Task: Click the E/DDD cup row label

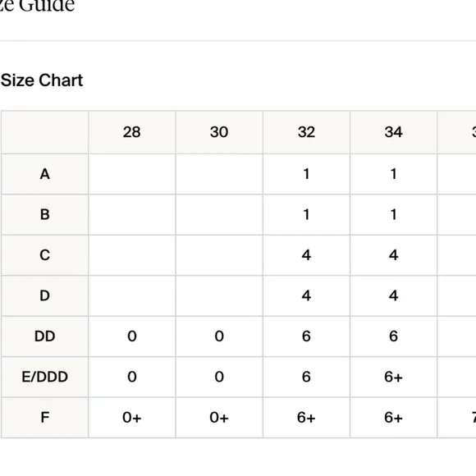Action: 44,377
